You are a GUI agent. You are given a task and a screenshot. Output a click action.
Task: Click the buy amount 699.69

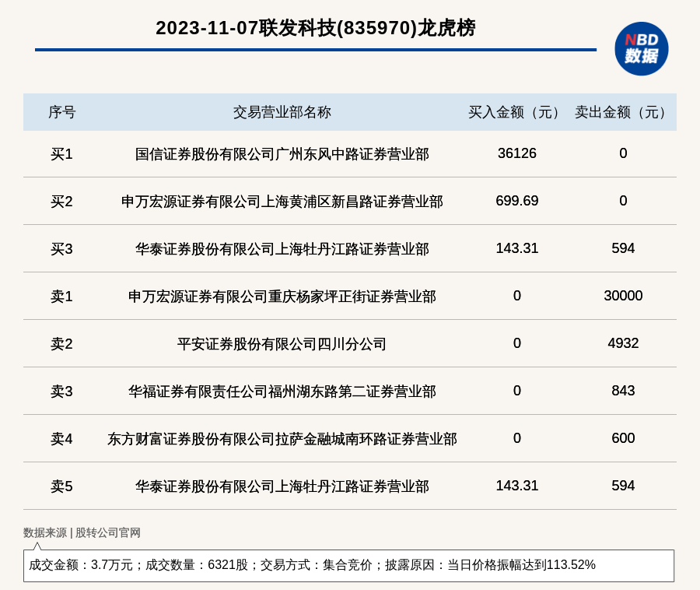517,201
